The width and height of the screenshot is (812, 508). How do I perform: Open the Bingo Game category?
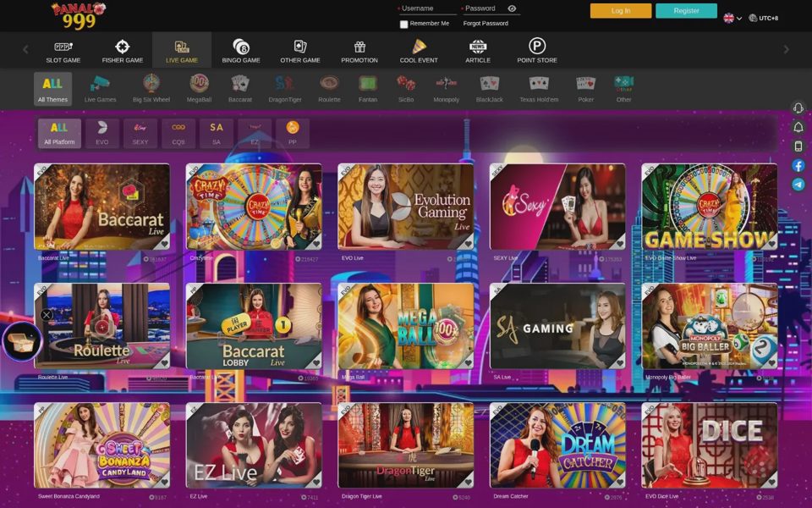point(241,51)
